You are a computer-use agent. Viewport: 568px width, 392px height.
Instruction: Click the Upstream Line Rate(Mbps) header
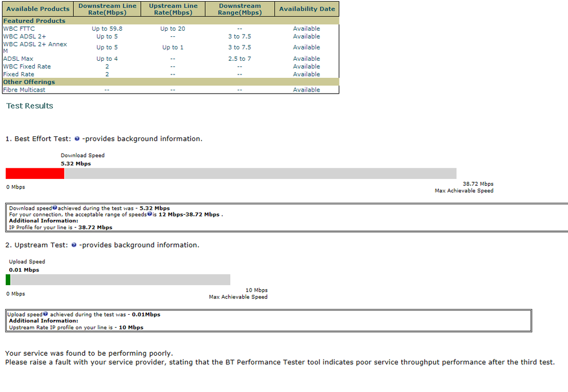[x=173, y=9]
